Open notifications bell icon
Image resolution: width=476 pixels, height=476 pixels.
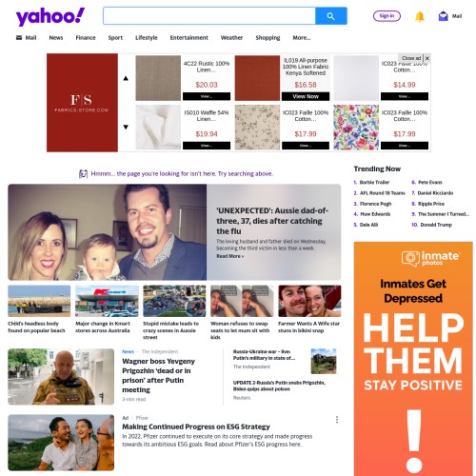pos(420,16)
